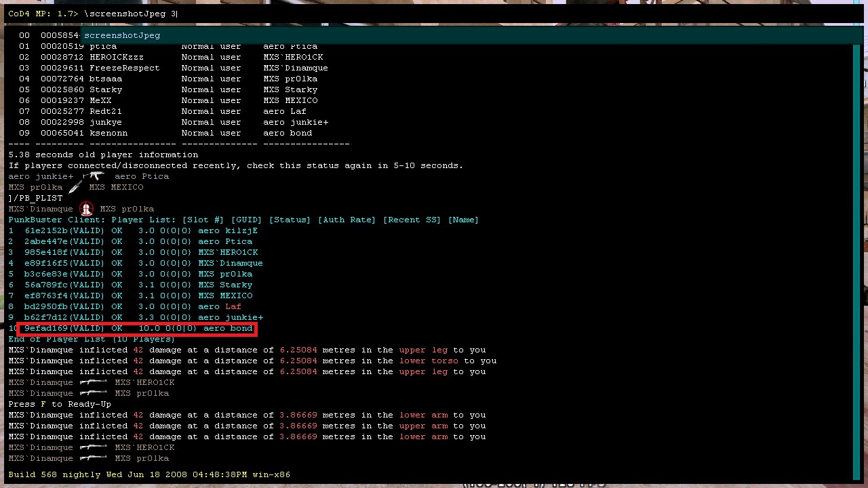Click sniper rifle icon on HERO1CK line above 'Press F'
Image resolution: width=868 pixels, height=488 pixels.
[93, 382]
